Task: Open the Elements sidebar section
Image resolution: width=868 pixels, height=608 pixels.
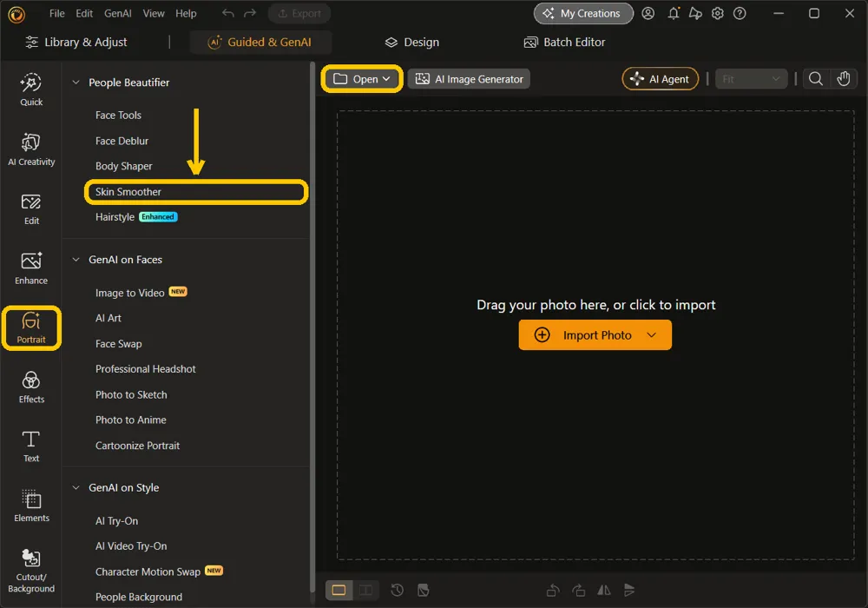Action: point(31,506)
